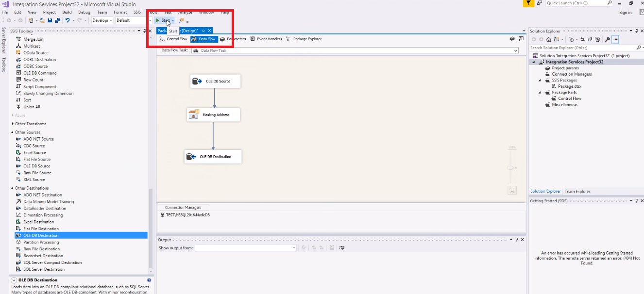Image resolution: width=644 pixels, height=294 pixels.
Task: Pick Recordset Destination item
Action: click(43, 256)
